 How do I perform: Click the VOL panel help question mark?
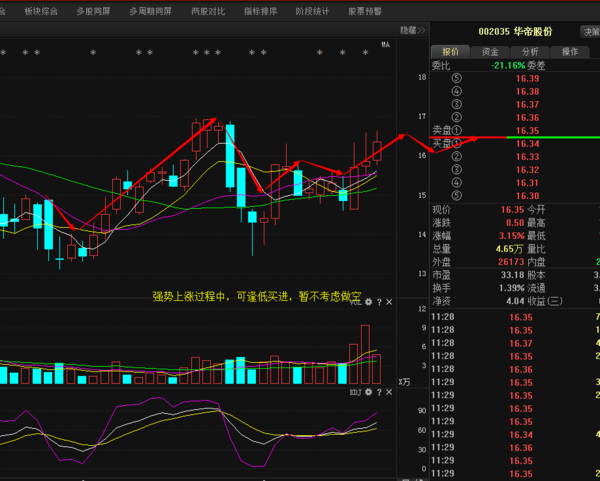379,301
